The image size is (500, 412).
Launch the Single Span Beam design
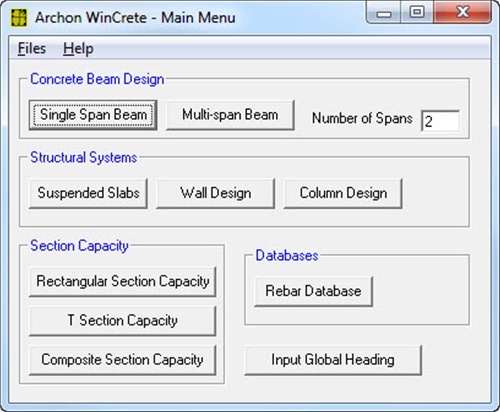(x=93, y=115)
